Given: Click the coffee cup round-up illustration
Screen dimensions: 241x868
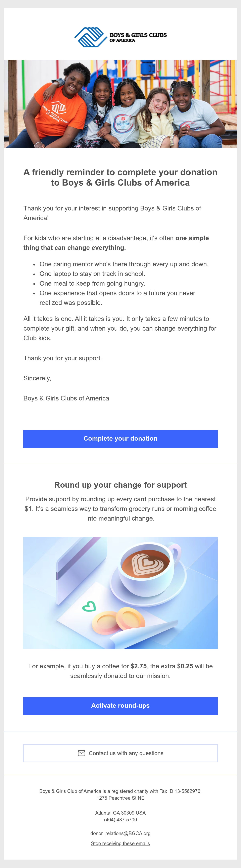Looking at the screenshot, I should point(120,593).
